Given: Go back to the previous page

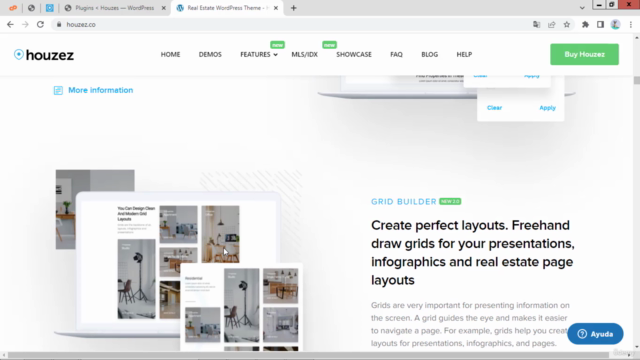Looking at the screenshot, I should [x=10, y=24].
